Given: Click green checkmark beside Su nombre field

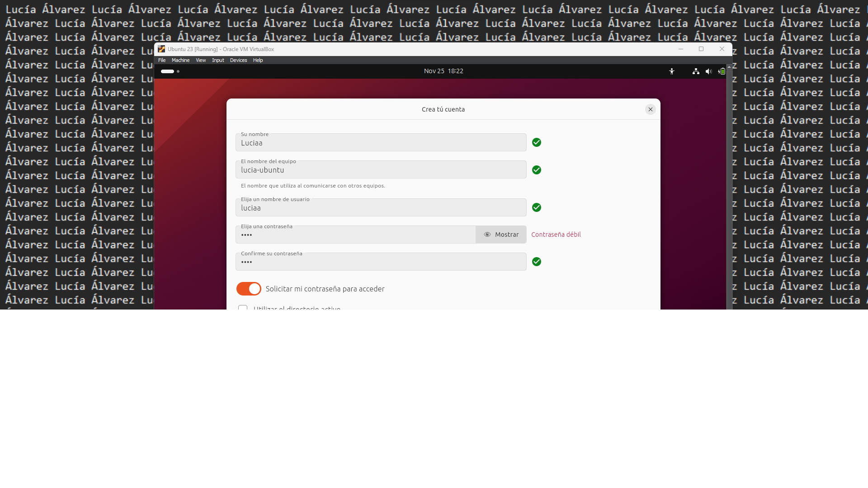Looking at the screenshot, I should [537, 143].
